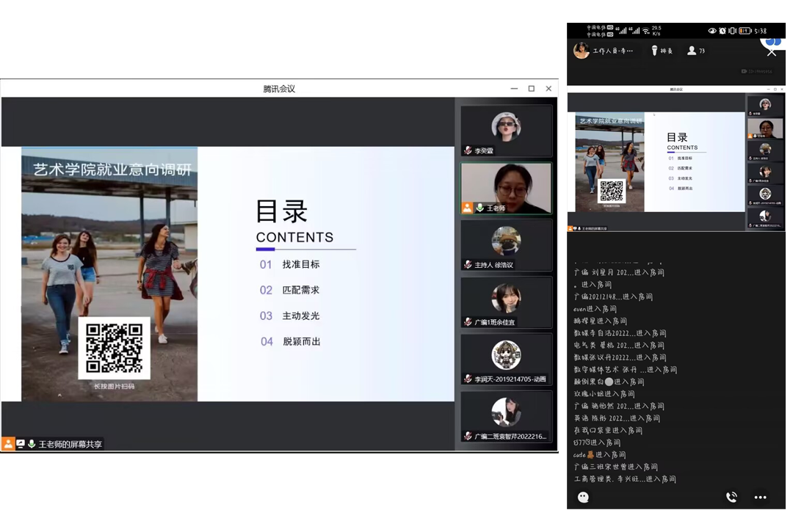The height and width of the screenshot is (532, 793).
Task: Select 王老师's active video thumbnail
Action: 506,186
